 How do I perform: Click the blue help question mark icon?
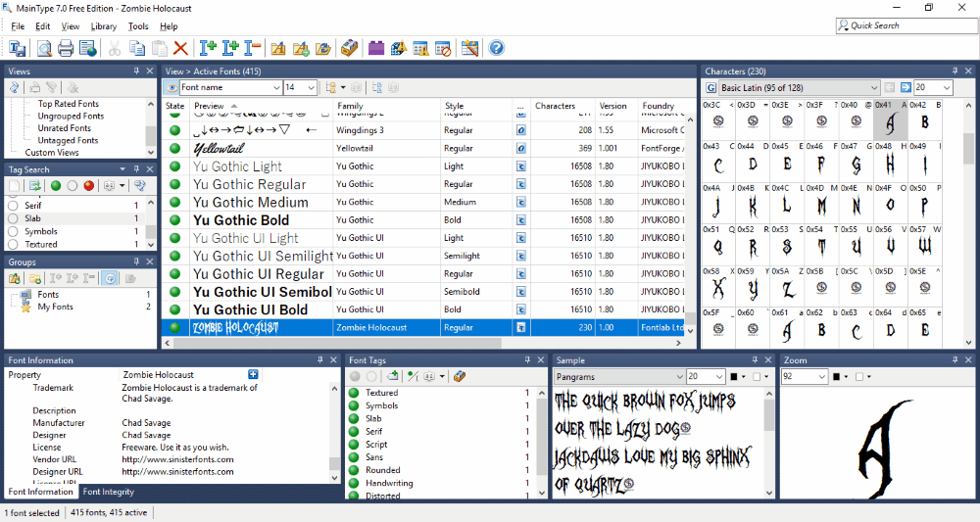[x=496, y=48]
